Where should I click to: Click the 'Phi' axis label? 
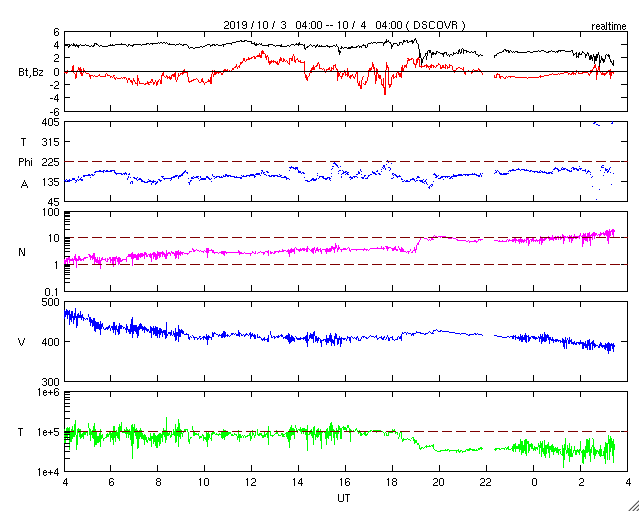pyautogui.click(x=25, y=163)
